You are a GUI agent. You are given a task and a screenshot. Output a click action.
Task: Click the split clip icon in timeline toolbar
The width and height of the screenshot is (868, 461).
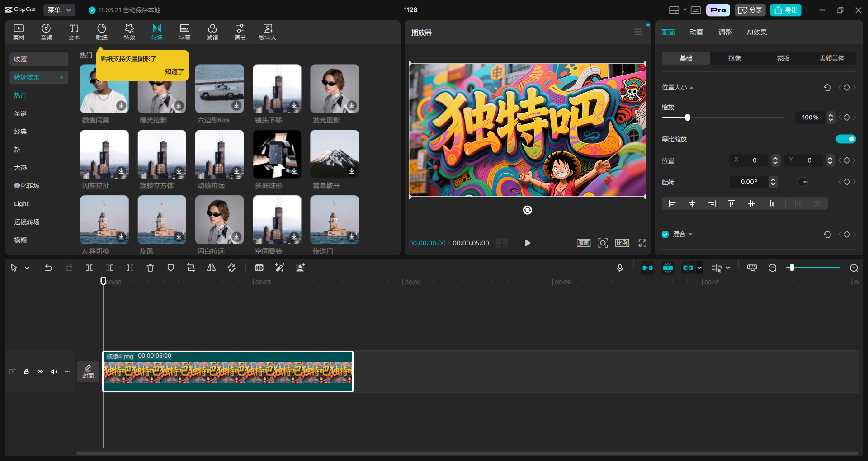(89, 268)
